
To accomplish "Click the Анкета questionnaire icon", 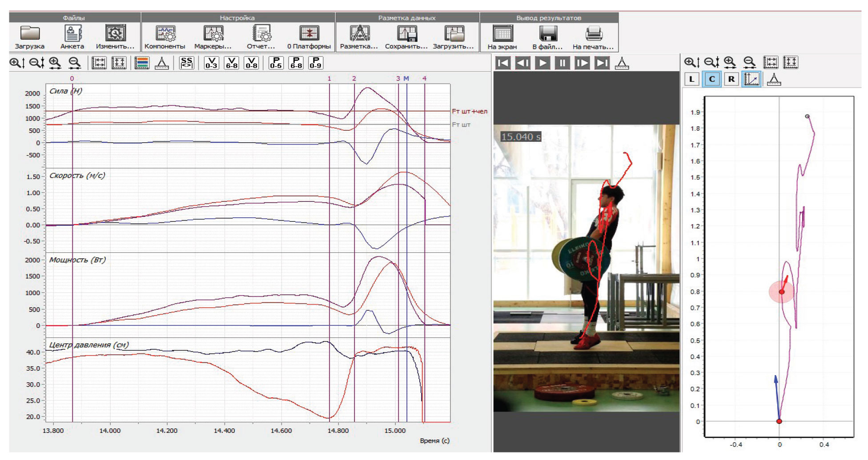I will click(x=72, y=34).
